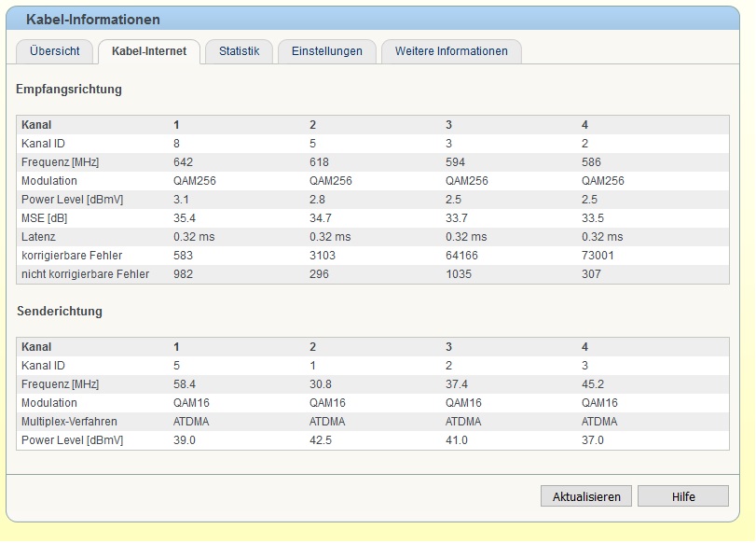Click the Multiplex-Verfahren row label
The width and height of the screenshot is (756, 543).
click(67, 422)
